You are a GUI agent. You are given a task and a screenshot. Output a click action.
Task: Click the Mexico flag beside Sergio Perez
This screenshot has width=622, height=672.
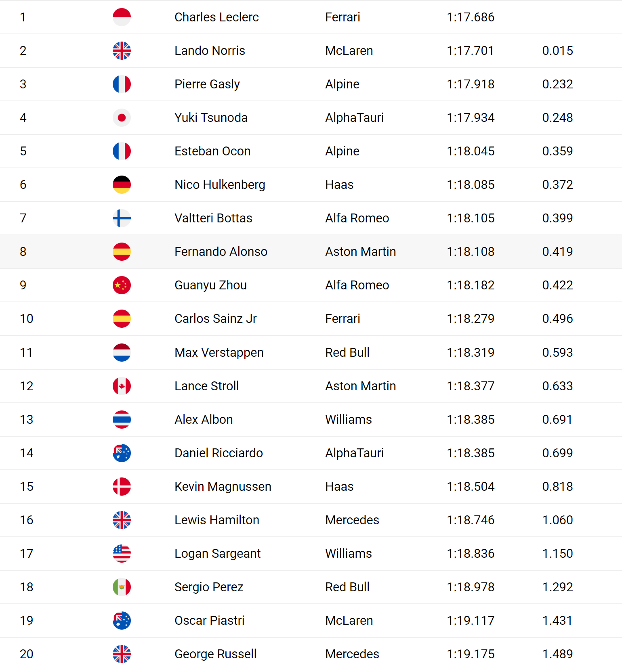[x=122, y=587]
